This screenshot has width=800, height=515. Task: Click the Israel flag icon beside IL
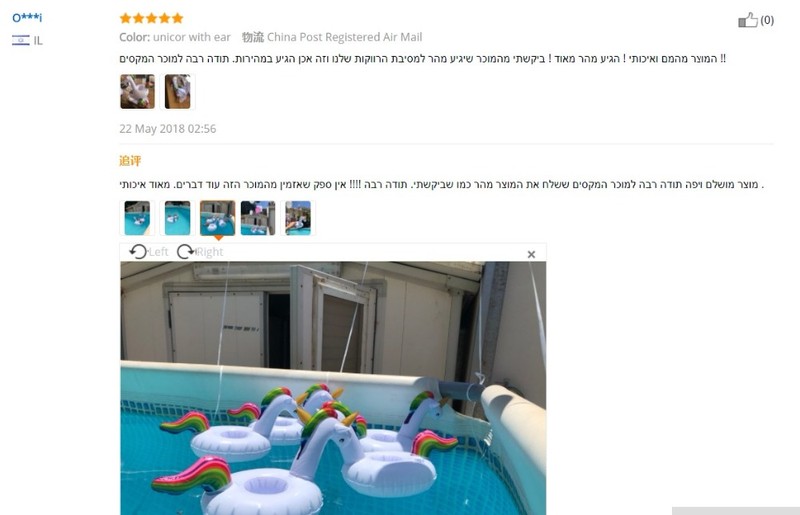(21, 40)
